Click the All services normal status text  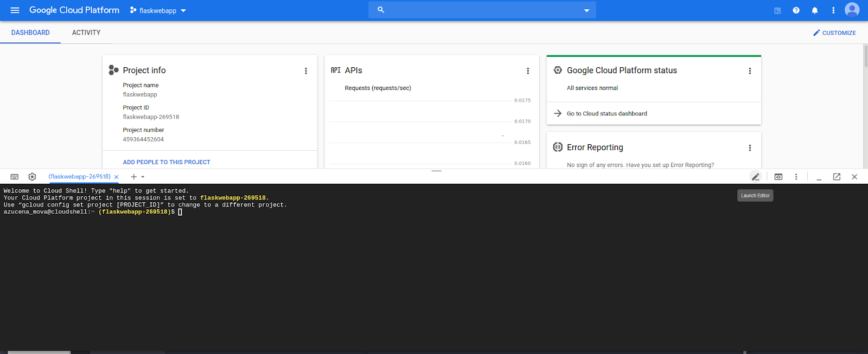(592, 88)
